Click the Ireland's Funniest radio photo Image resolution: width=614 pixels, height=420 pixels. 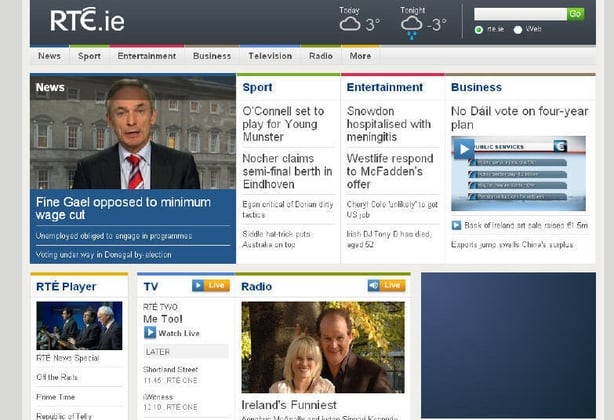[x=323, y=347]
